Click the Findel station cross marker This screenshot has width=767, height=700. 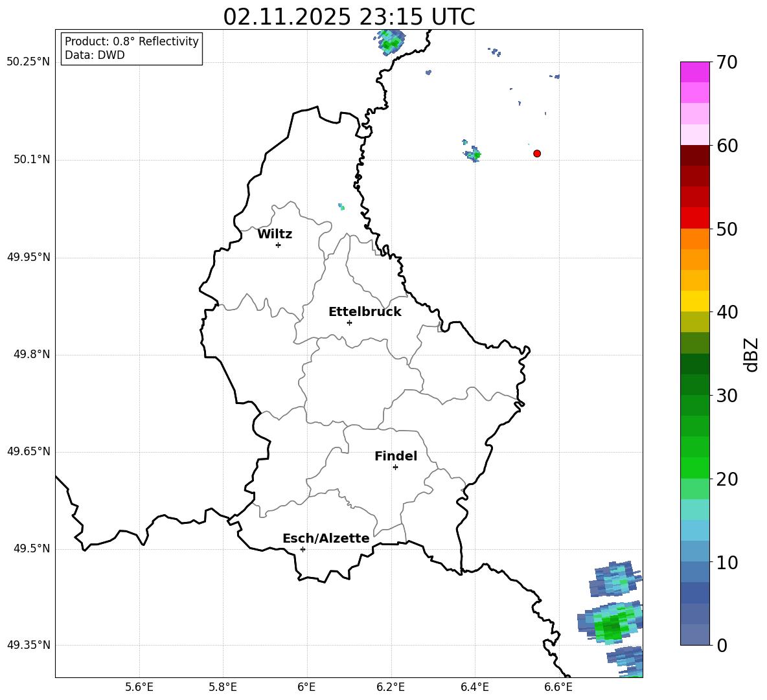pos(395,468)
